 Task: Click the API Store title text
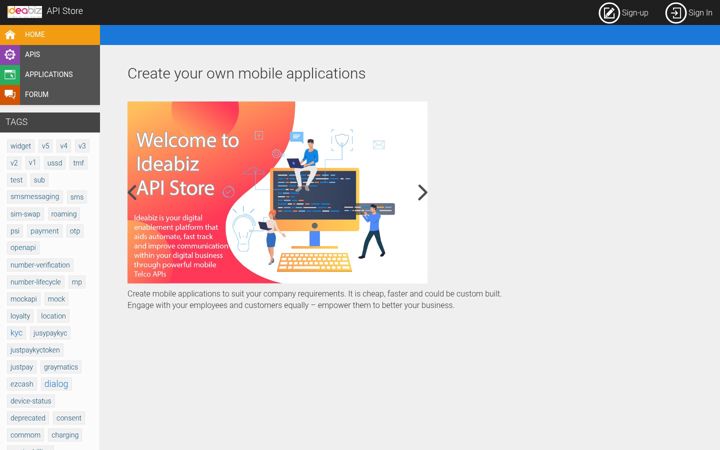point(65,11)
